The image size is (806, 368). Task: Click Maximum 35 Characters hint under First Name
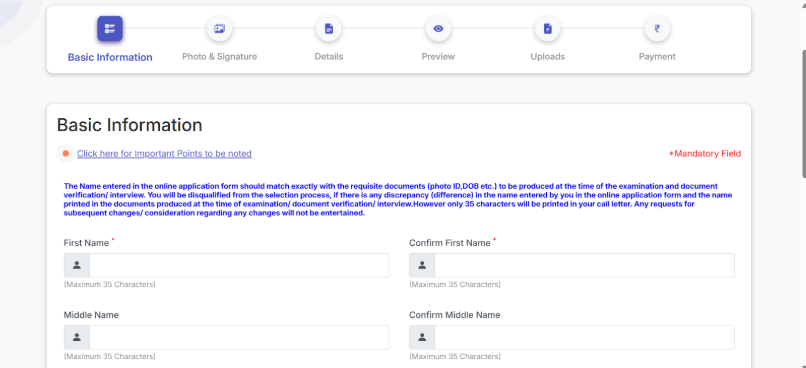[x=109, y=284]
